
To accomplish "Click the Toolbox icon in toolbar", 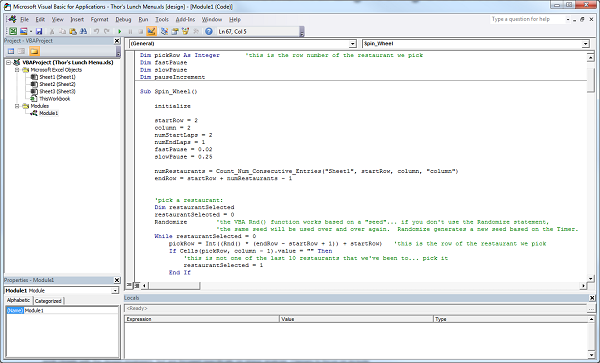I will click(196, 31).
